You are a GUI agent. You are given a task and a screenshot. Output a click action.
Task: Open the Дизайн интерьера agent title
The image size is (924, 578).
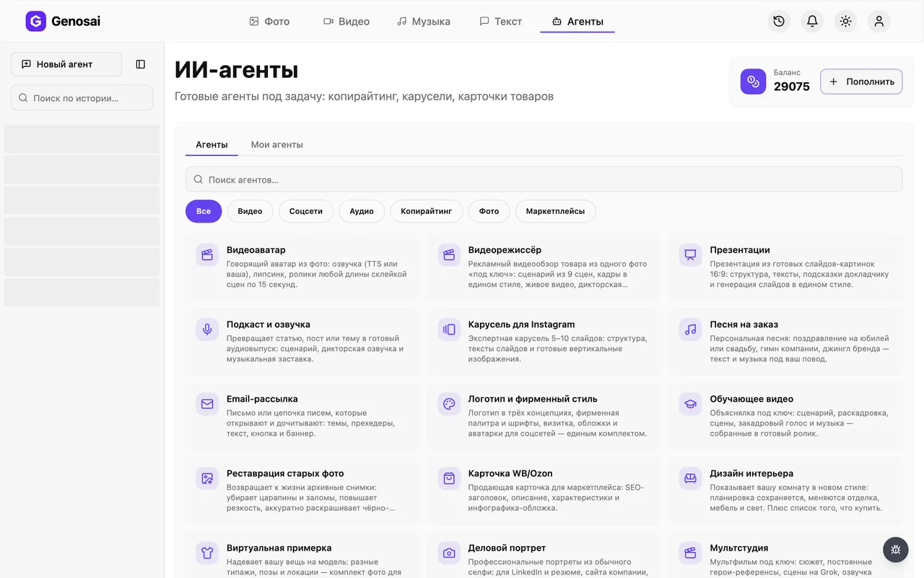point(751,473)
